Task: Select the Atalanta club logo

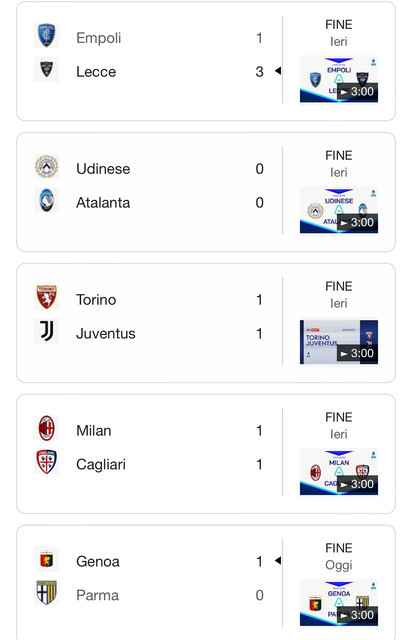Action: pos(47,200)
